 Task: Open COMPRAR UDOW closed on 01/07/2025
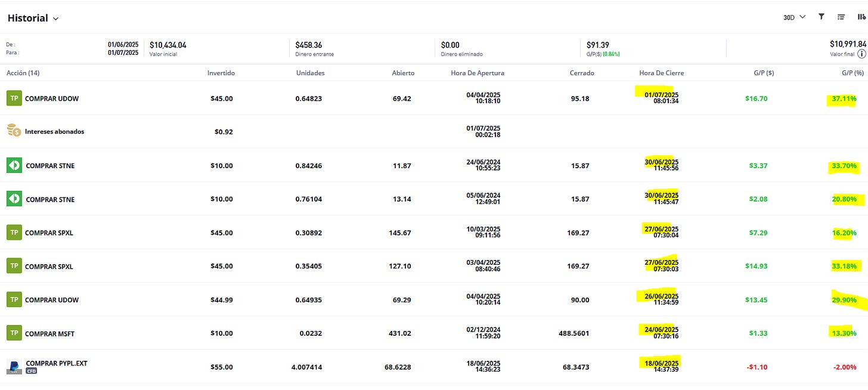pos(52,98)
